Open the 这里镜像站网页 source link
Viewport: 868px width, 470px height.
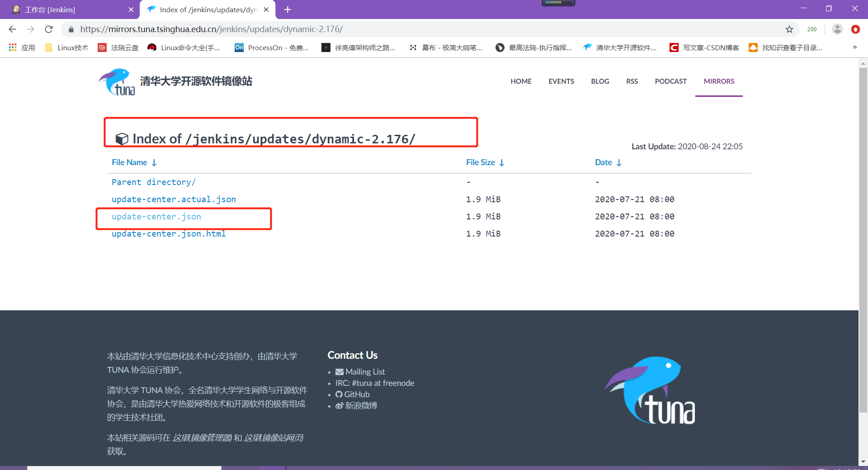(273, 438)
